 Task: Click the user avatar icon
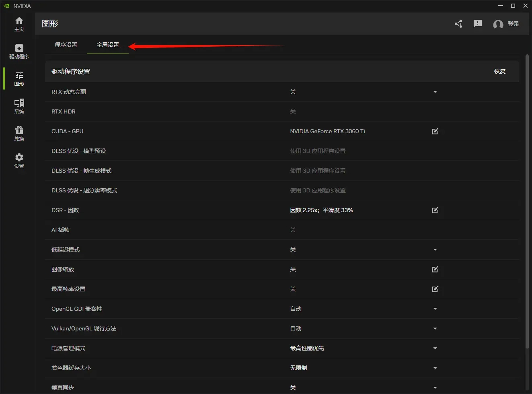(x=498, y=24)
